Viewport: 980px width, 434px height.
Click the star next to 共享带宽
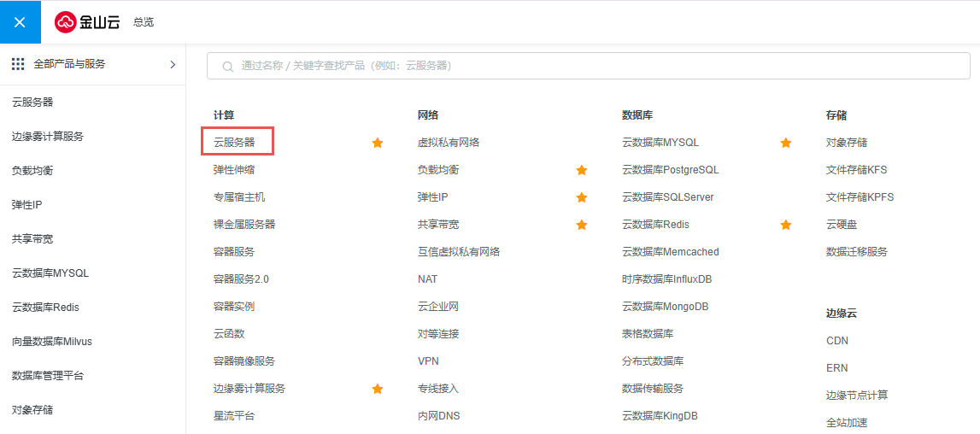(582, 225)
